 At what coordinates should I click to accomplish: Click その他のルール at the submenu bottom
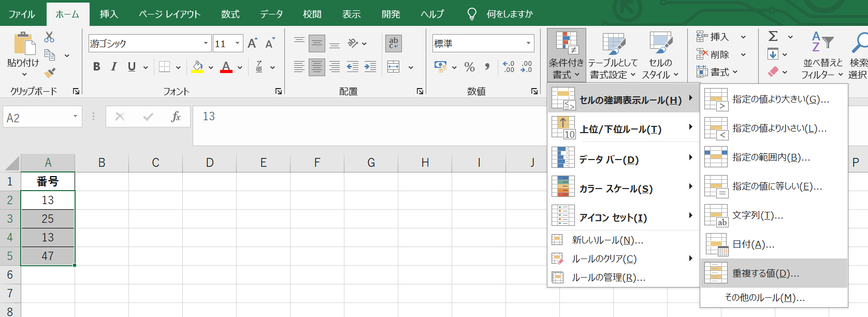point(764,298)
